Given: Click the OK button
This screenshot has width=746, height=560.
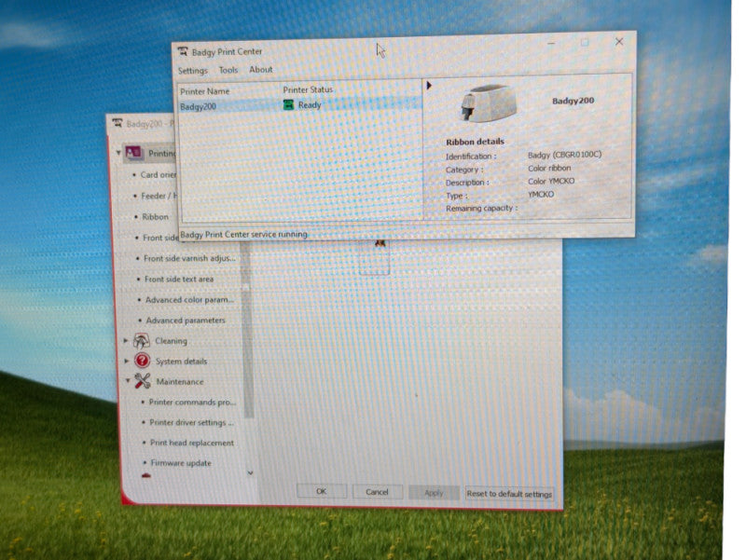Looking at the screenshot, I should tap(322, 492).
